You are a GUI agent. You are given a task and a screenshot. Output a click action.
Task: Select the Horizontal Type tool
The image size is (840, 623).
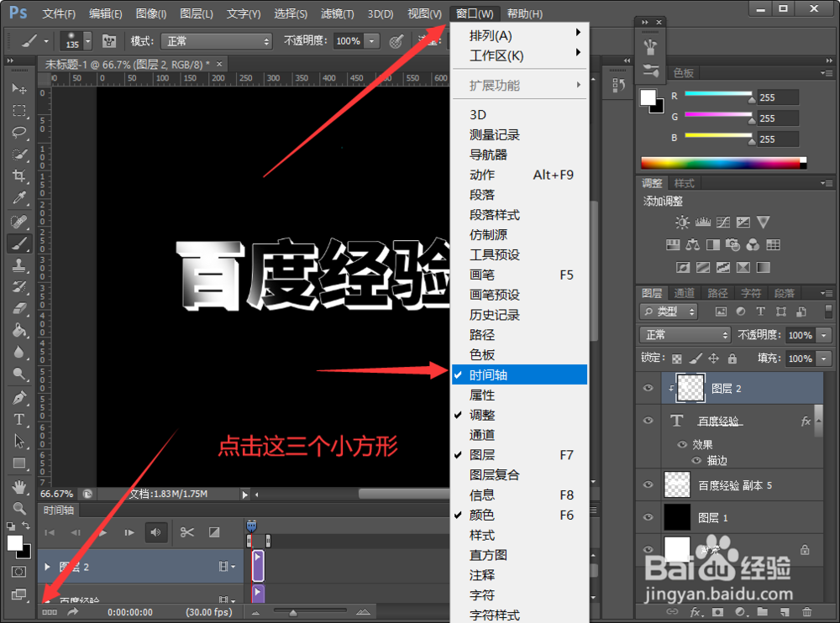tap(19, 420)
